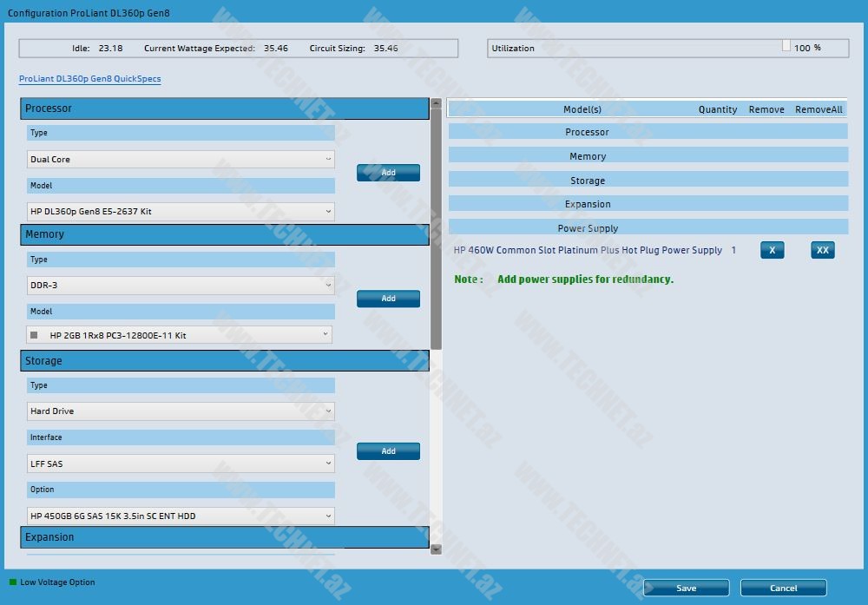Open the Processor Model dropdown
868x605 pixels.
pyautogui.click(x=181, y=212)
